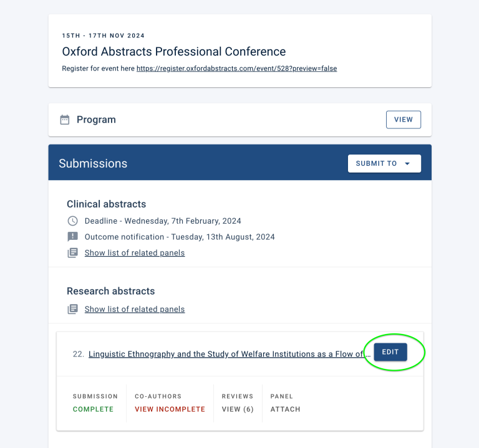Open VIEW INCOMPLETE under Co-authors

(x=170, y=409)
